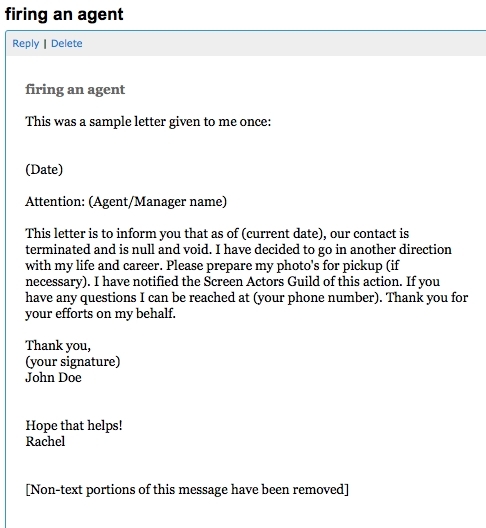Click the '[Non-text portions...removed]' notice
The height and width of the screenshot is (528, 486).
187,490
